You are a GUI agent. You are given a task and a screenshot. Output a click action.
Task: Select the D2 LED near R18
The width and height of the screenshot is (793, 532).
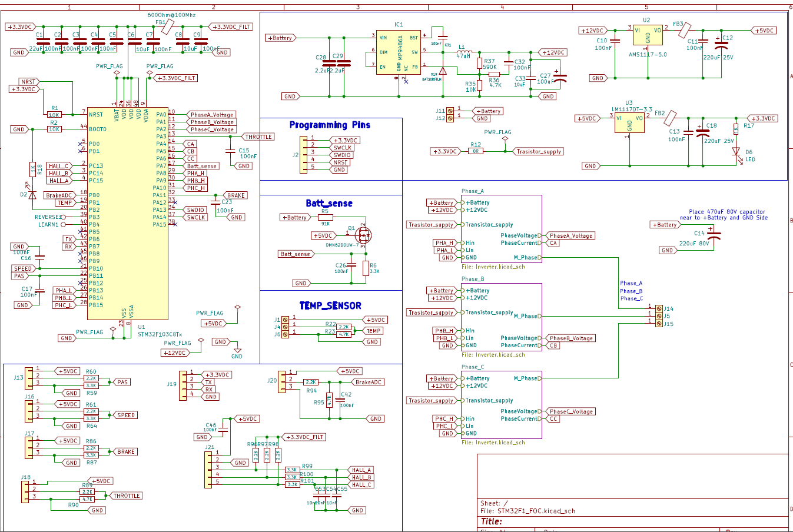32,195
